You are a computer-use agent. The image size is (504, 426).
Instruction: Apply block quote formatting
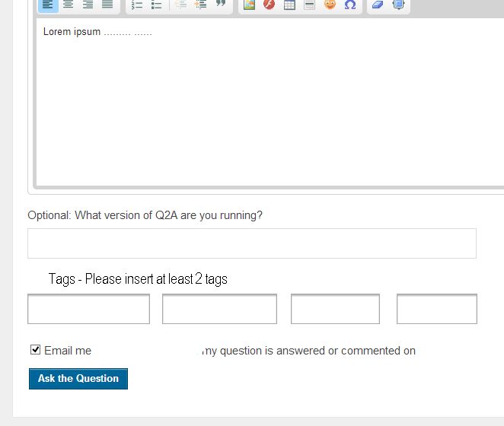click(x=221, y=5)
